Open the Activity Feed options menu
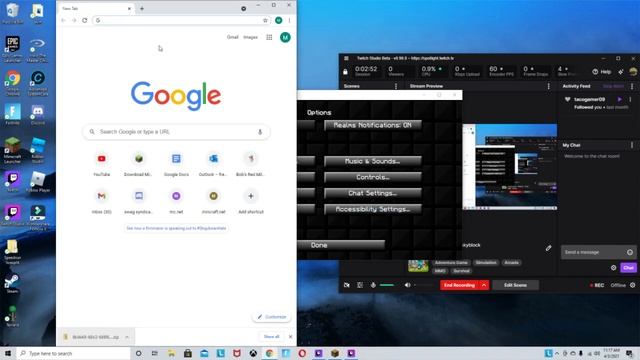This screenshot has height=360, width=640. 632,86
